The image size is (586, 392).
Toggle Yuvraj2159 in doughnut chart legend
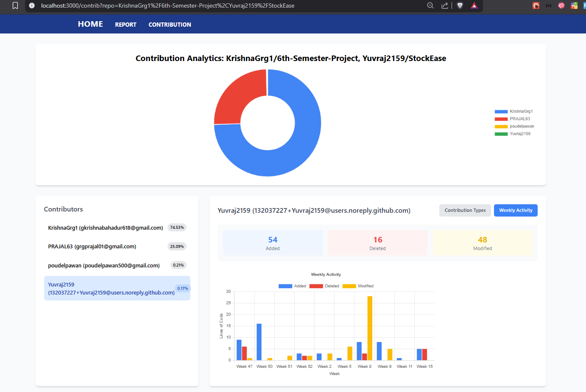512,133
